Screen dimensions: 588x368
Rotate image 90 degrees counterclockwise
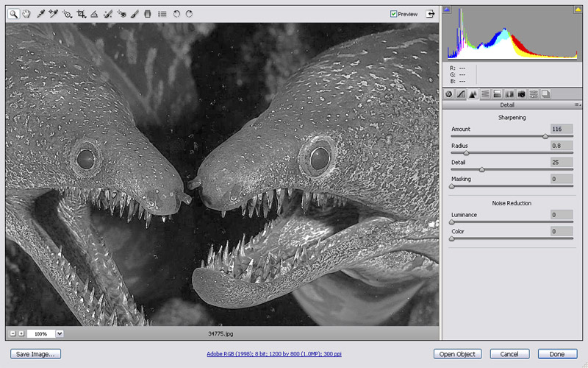176,13
